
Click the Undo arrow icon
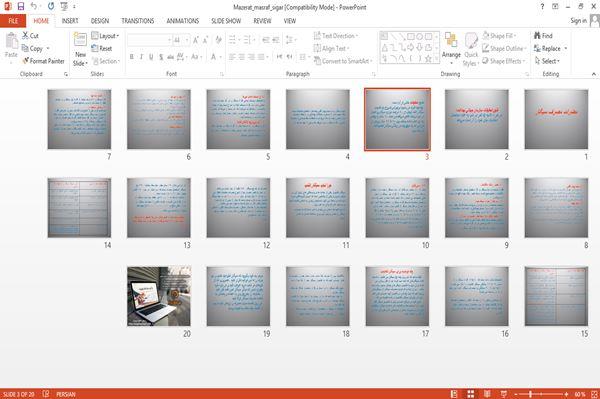[x=34, y=6]
